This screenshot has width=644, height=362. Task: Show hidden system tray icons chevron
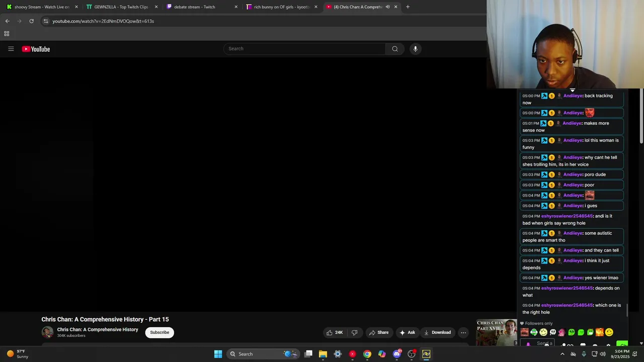click(562, 354)
